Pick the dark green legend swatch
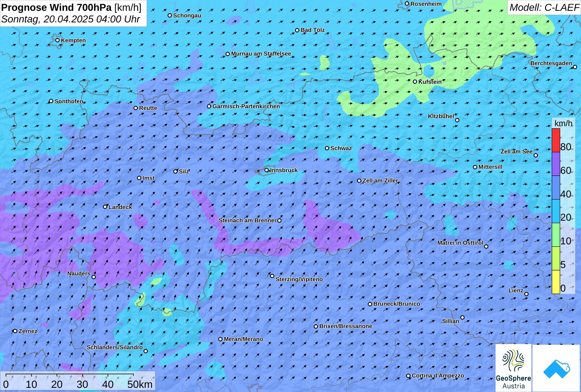Screen dimensions: 581x392 point(556,235)
